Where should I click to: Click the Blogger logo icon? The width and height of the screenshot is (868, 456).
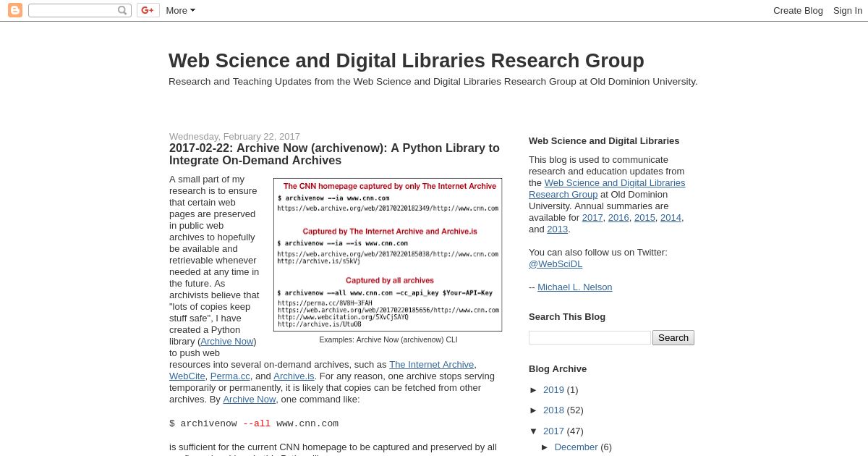15,10
